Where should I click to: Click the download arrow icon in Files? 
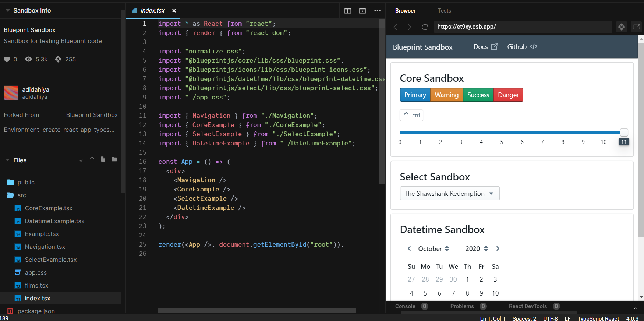click(81, 159)
